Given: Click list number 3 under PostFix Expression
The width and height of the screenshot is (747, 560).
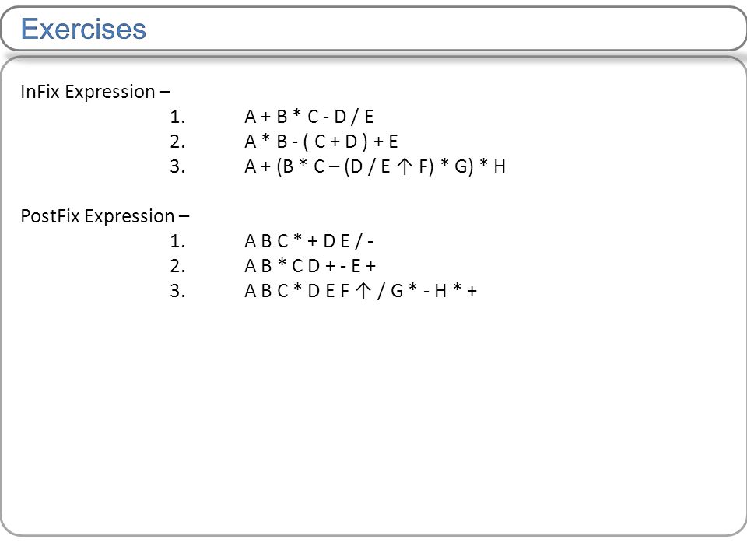Looking at the screenshot, I should click(177, 290).
